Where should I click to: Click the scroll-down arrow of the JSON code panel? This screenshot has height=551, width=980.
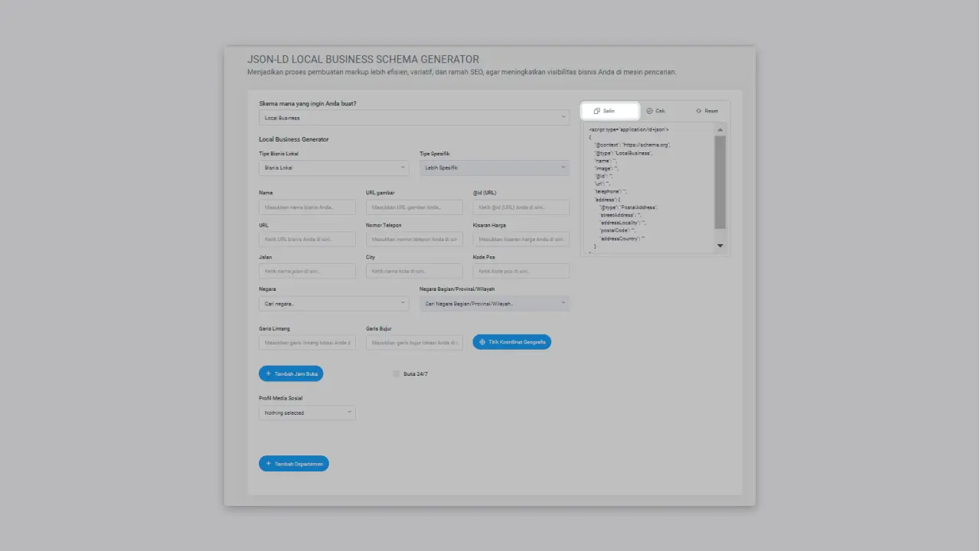720,246
